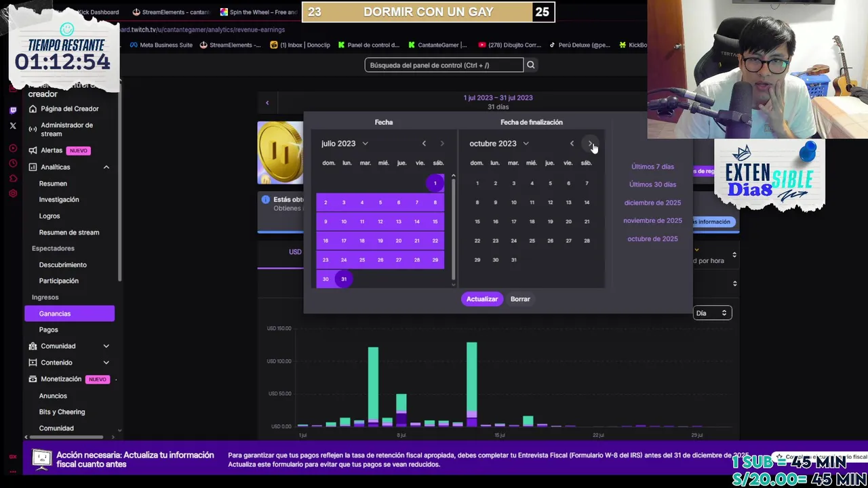868x488 pixels.
Task: Open Bits y Cheering in the sidebar
Action: (62, 412)
